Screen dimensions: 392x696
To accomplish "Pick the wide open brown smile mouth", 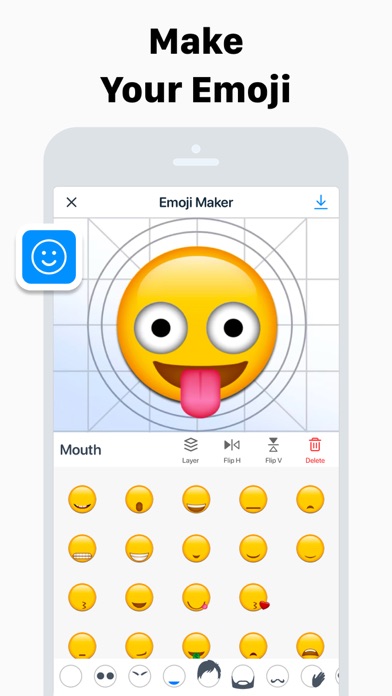I will 139,597.
